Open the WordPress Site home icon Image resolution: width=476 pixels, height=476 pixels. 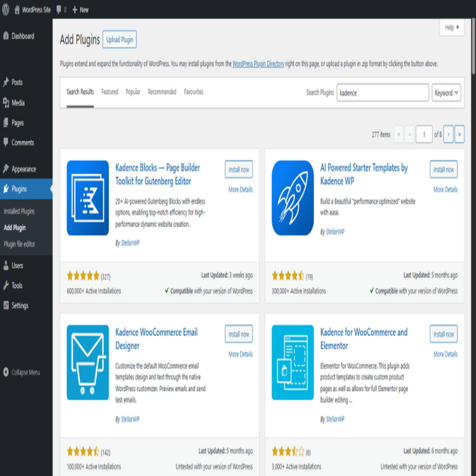click(x=17, y=9)
